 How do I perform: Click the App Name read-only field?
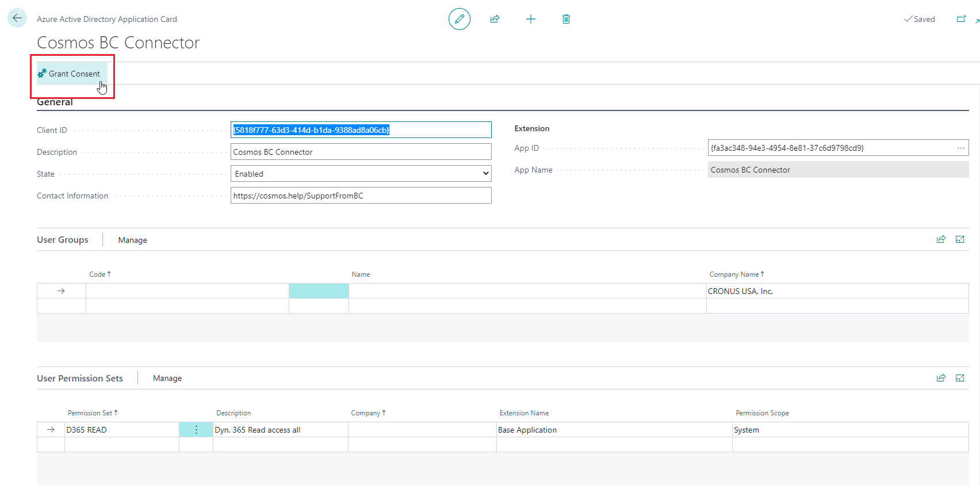click(839, 170)
